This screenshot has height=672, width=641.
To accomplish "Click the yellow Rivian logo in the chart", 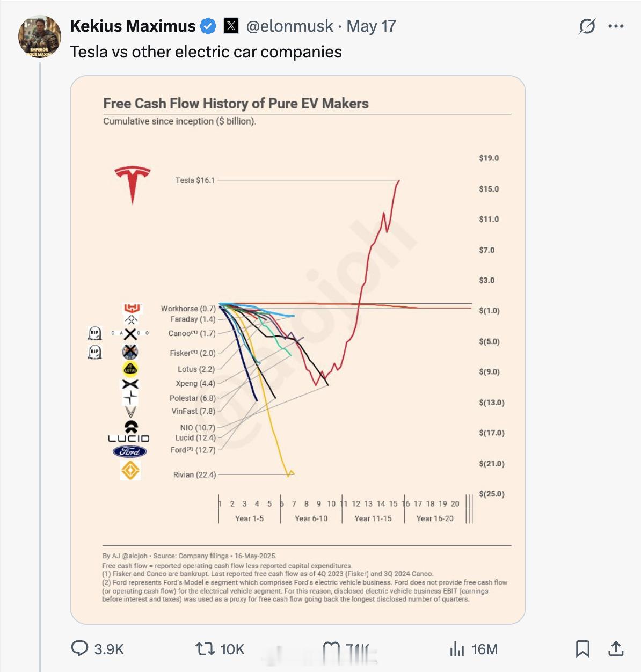I will [x=130, y=471].
